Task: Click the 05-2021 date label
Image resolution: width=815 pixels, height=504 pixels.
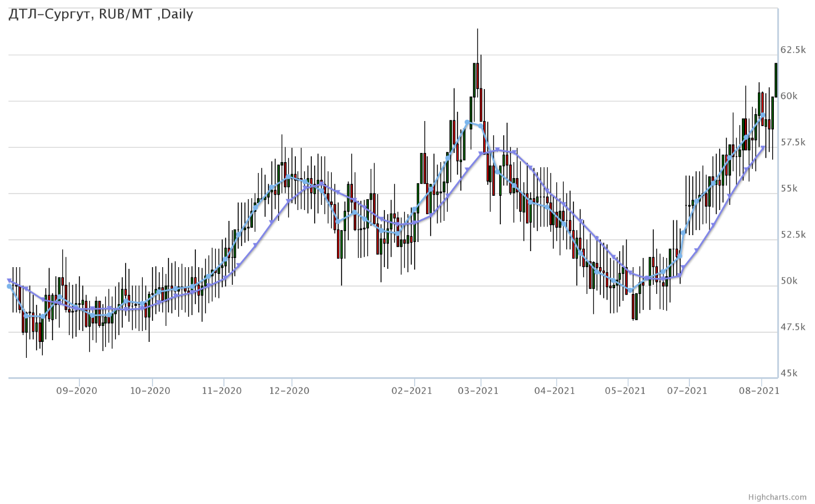Action: click(x=625, y=391)
